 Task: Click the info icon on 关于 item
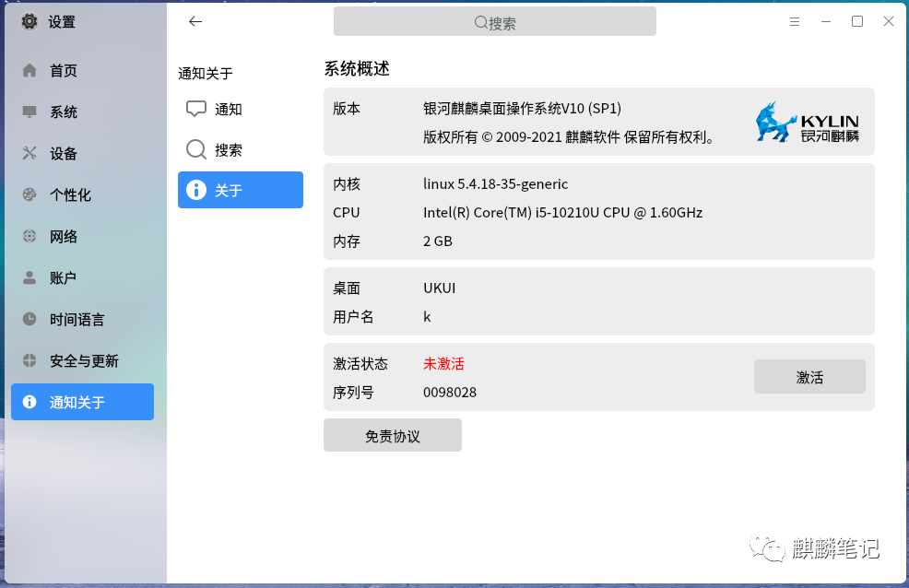[x=196, y=190]
